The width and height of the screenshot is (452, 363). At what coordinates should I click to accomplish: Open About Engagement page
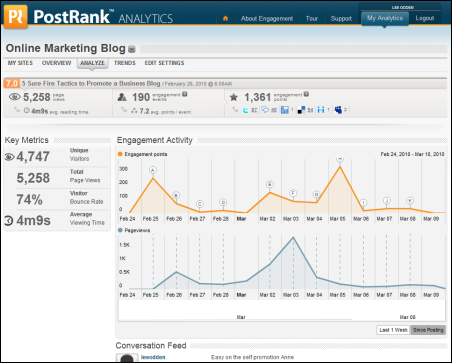coord(267,19)
